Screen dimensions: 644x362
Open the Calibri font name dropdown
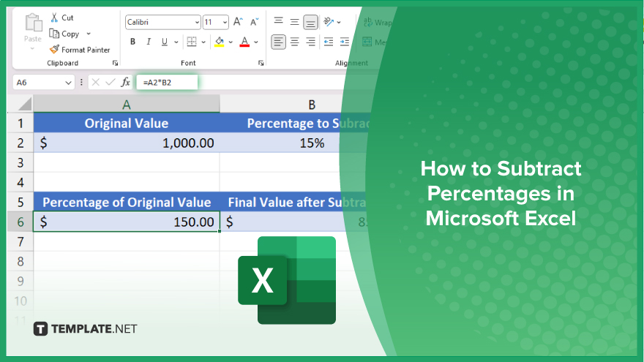tap(197, 22)
